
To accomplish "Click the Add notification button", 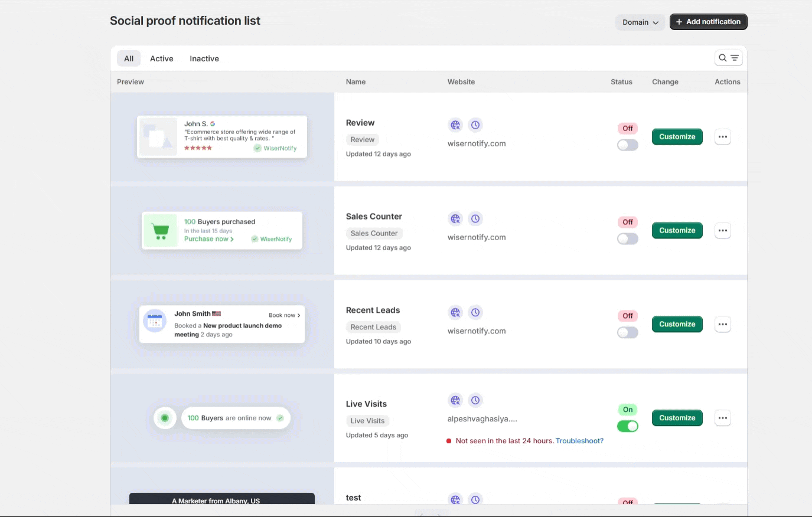I will click(x=709, y=22).
